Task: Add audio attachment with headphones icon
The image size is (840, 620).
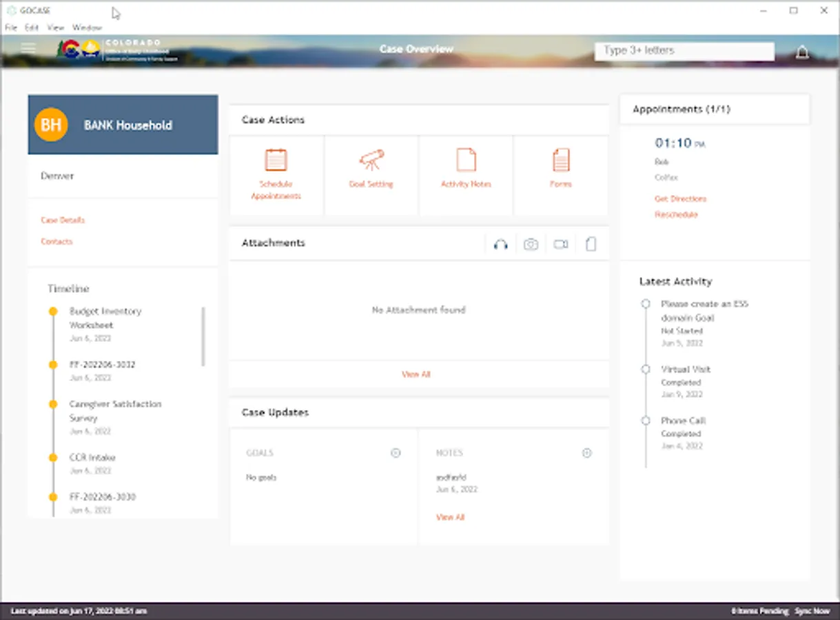Action: tap(501, 244)
